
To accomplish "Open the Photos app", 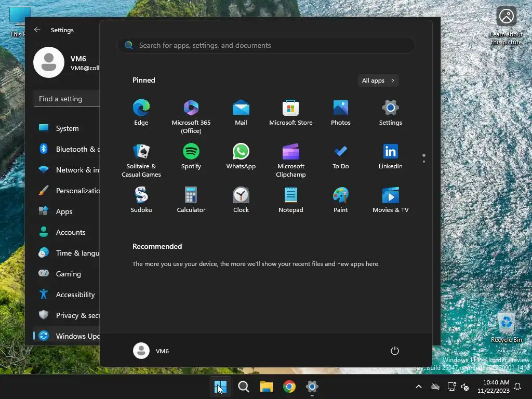I will click(x=341, y=113).
